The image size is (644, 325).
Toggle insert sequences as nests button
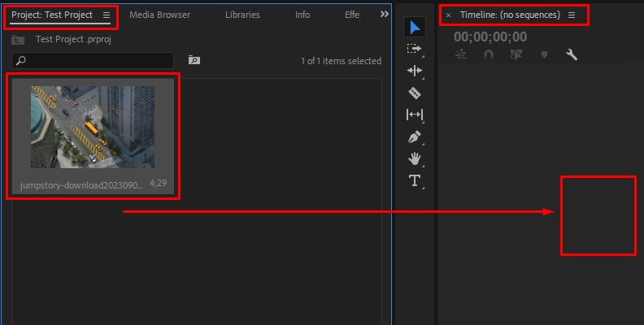461,55
